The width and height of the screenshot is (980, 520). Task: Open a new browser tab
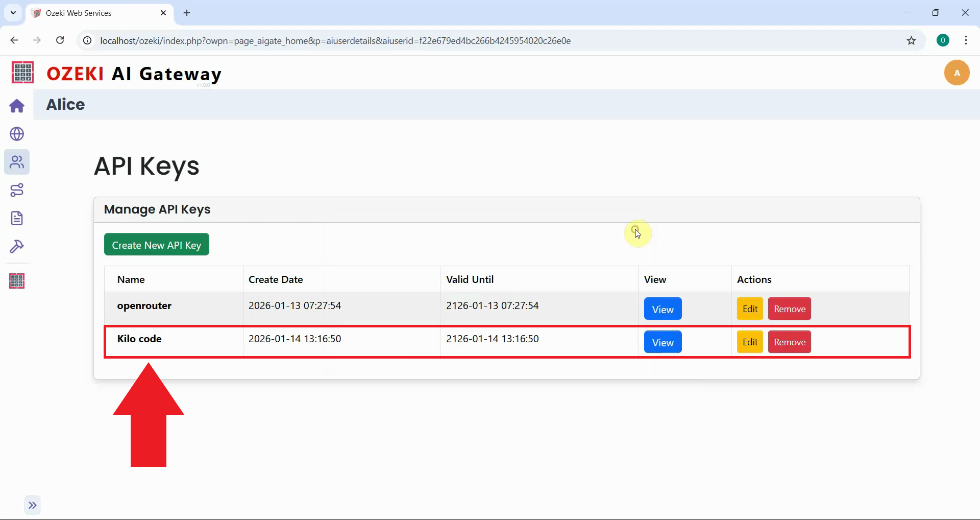click(186, 13)
